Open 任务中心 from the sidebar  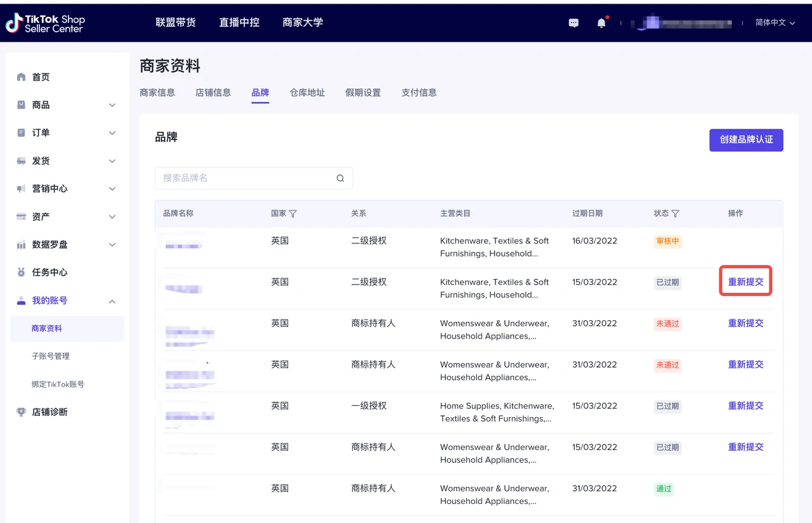tap(49, 272)
